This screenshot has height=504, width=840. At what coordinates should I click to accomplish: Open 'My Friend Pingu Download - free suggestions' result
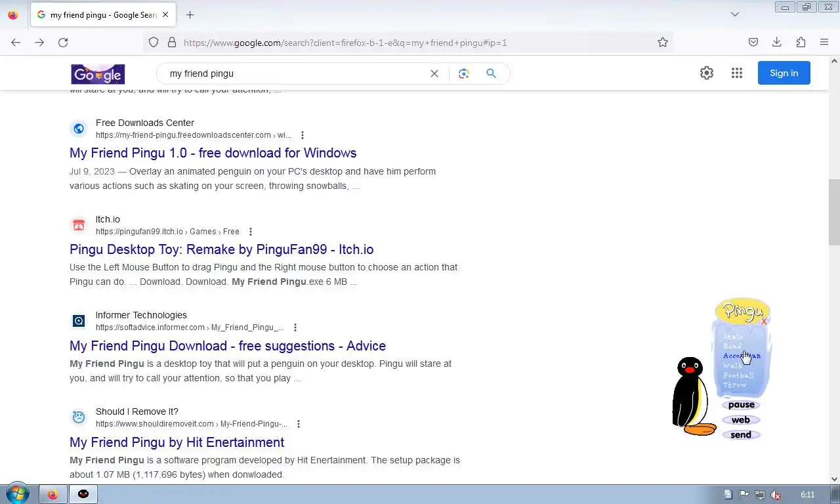pos(228,346)
